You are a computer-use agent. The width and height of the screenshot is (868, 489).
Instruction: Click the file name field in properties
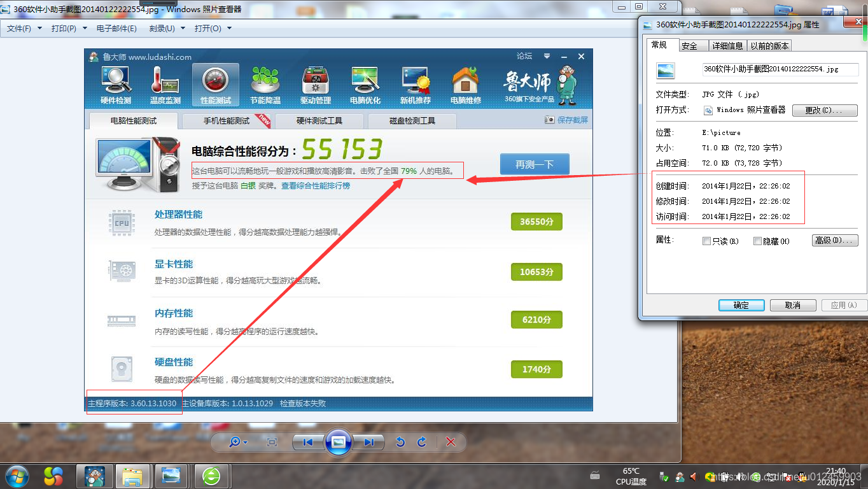point(780,69)
